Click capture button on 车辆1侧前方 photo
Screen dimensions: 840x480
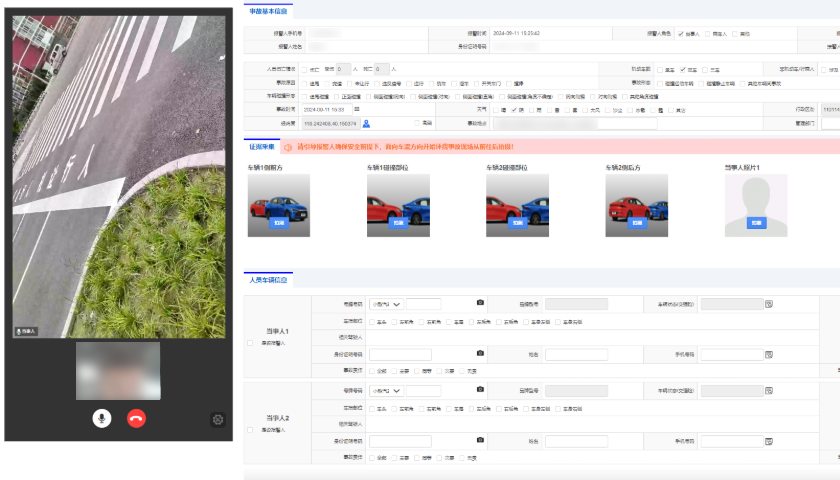click(x=279, y=224)
